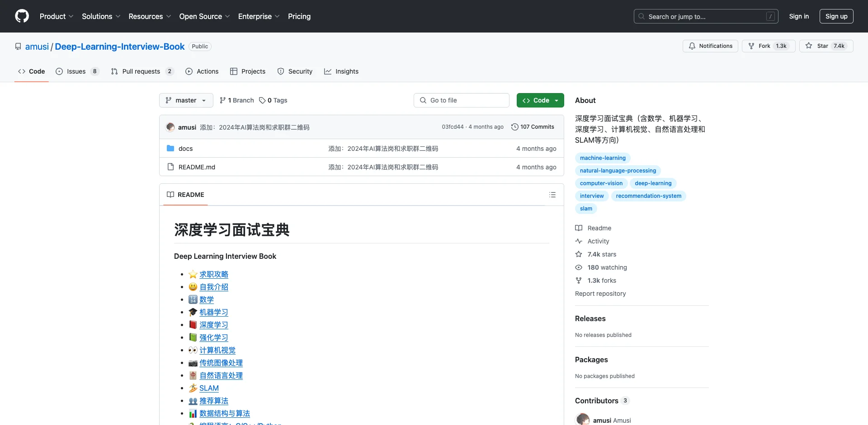
Task: View the 107 Commits history
Action: (x=533, y=127)
